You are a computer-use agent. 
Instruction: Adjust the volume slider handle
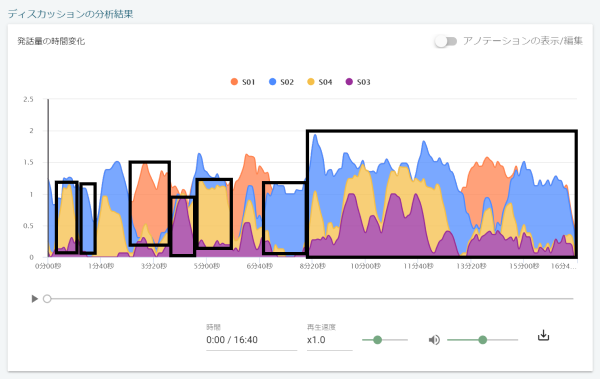(483, 340)
